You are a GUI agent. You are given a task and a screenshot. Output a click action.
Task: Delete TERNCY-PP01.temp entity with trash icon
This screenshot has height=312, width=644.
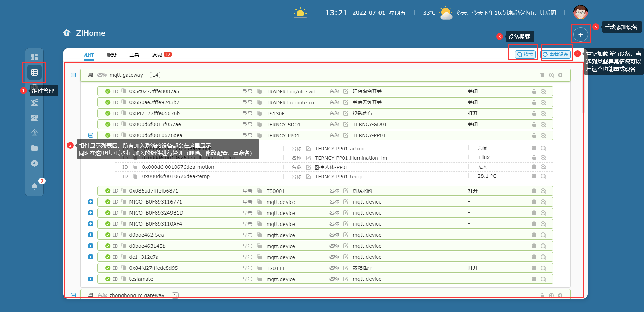click(534, 176)
